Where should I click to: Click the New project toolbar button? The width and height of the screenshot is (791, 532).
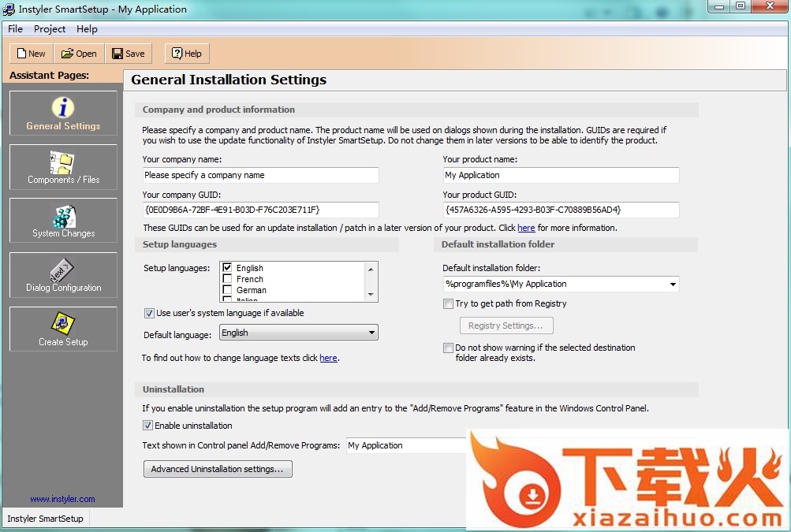[32, 54]
